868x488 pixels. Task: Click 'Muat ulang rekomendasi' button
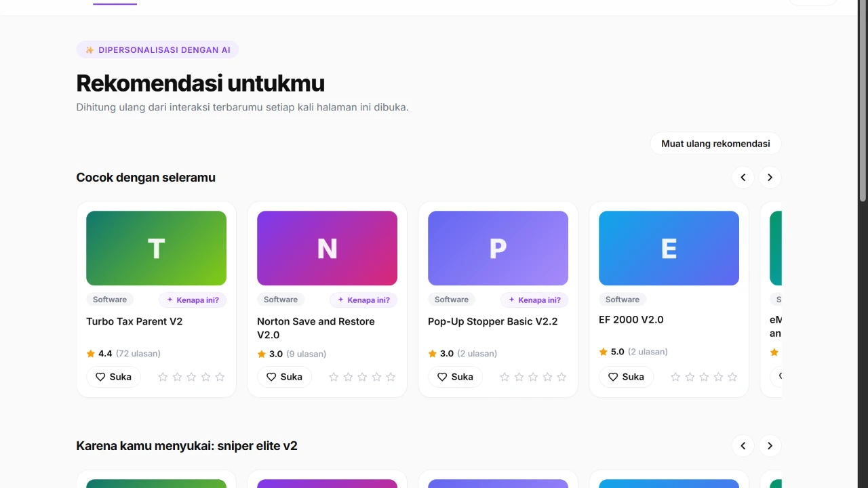715,144
